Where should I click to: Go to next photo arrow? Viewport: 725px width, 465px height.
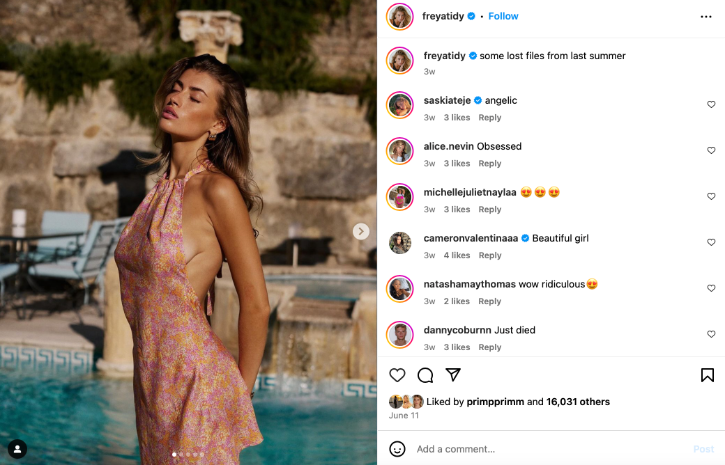tap(361, 231)
